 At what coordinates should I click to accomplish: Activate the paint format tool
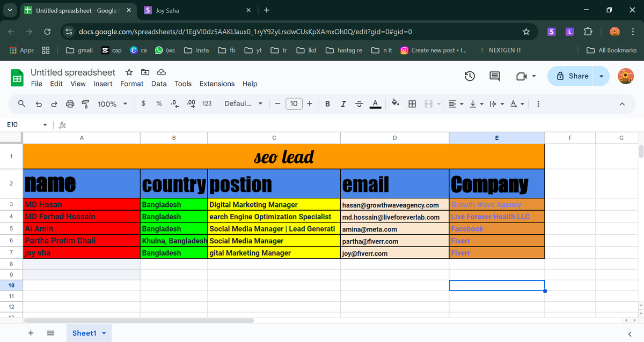[85, 104]
